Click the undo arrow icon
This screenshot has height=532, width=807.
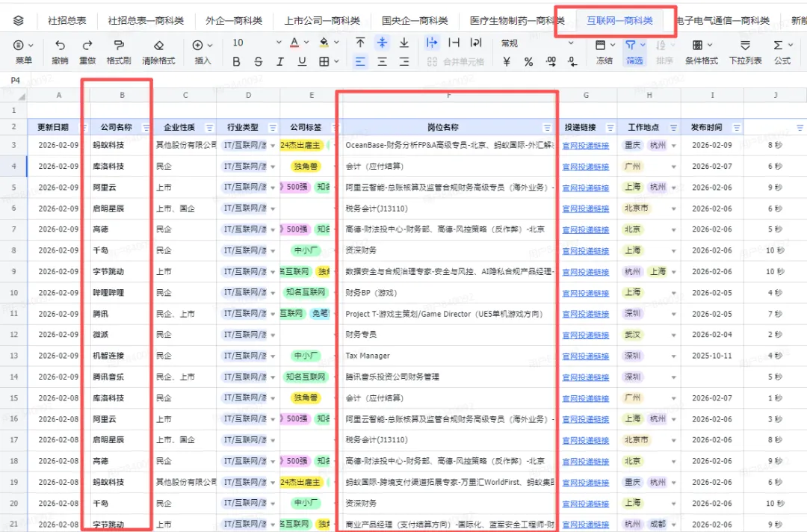click(60, 46)
